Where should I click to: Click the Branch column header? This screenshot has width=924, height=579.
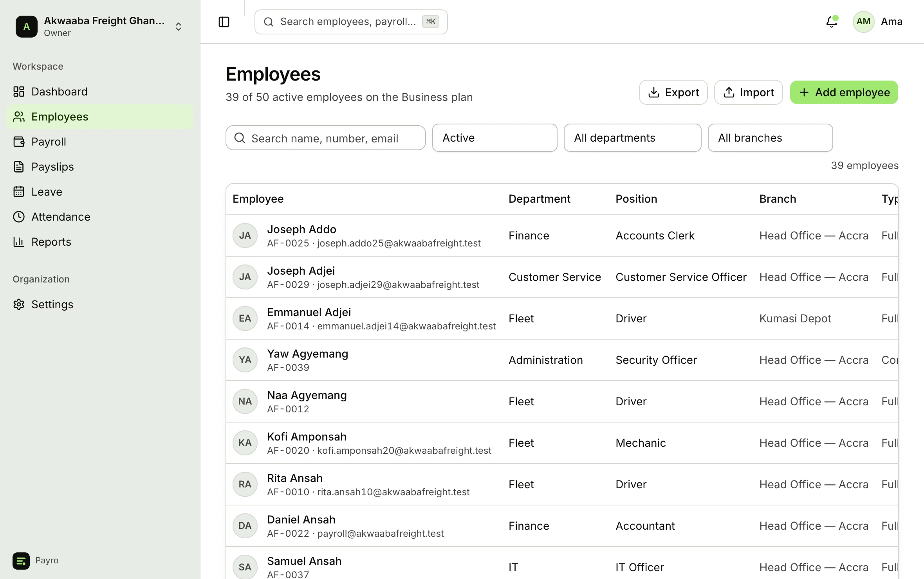pos(778,199)
